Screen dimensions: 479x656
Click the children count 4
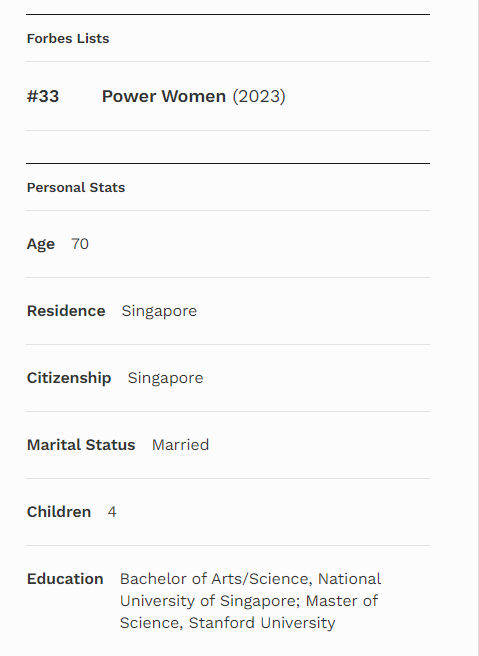click(112, 512)
